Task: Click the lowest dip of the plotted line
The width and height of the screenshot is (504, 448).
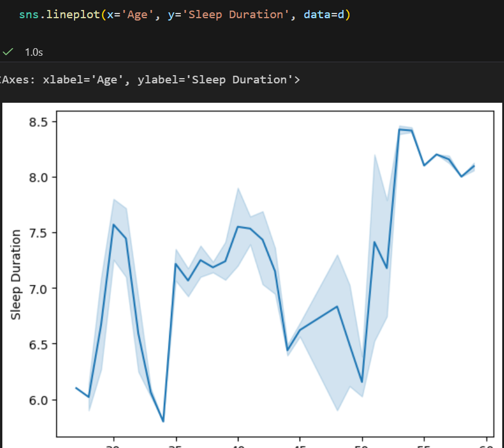Action: [x=163, y=421]
